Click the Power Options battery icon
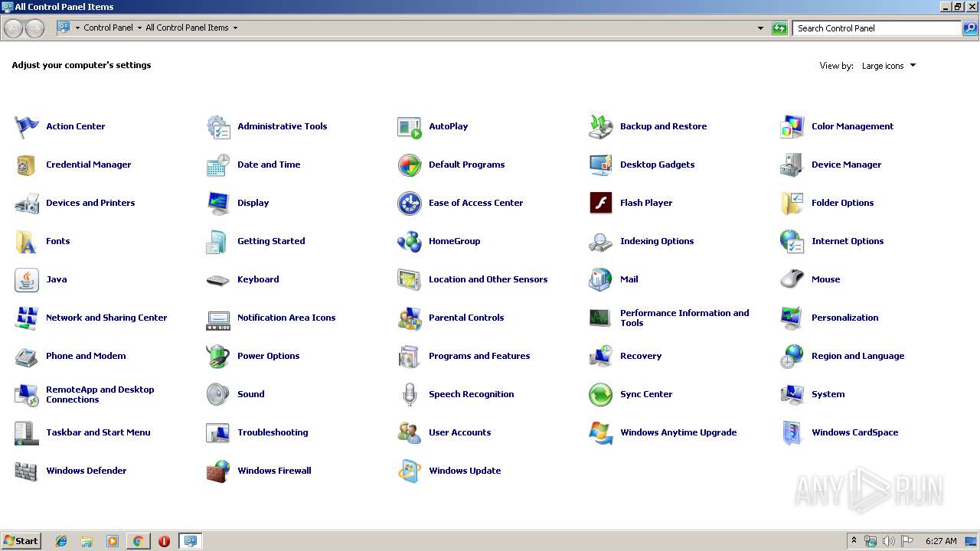Viewport: 980px width, 551px height. [218, 356]
